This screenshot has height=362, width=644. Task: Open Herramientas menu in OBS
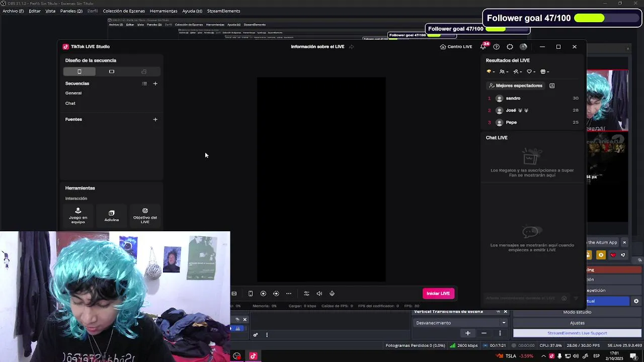164,11
